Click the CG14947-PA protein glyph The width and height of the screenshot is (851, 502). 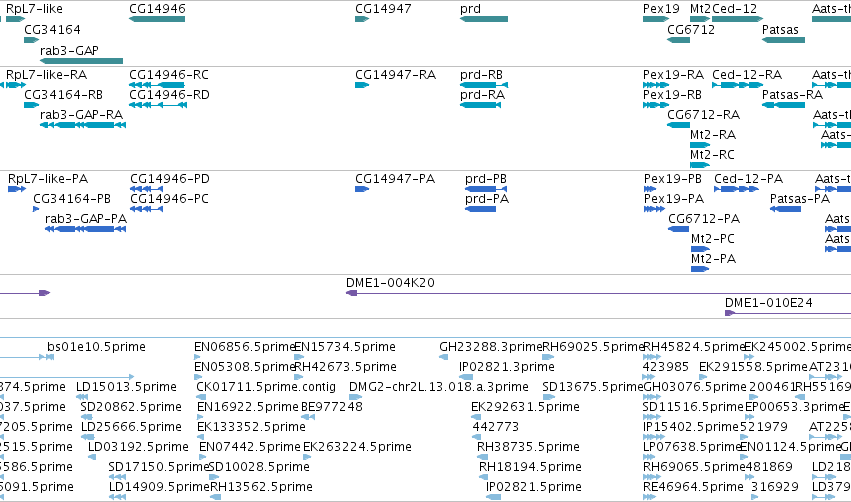pyautogui.click(x=362, y=189)
